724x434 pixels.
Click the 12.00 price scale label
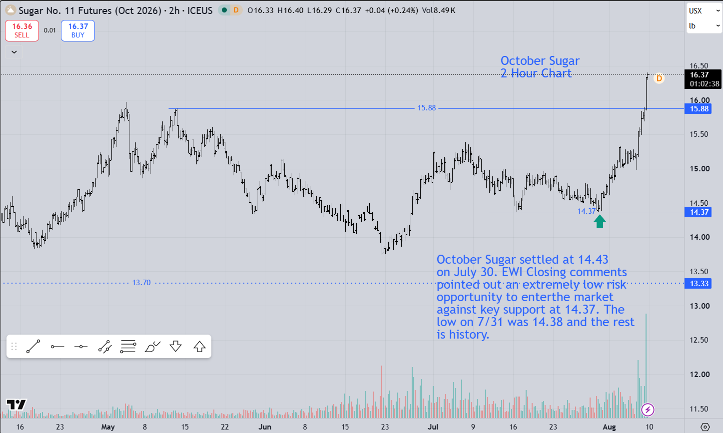point(699,374)
